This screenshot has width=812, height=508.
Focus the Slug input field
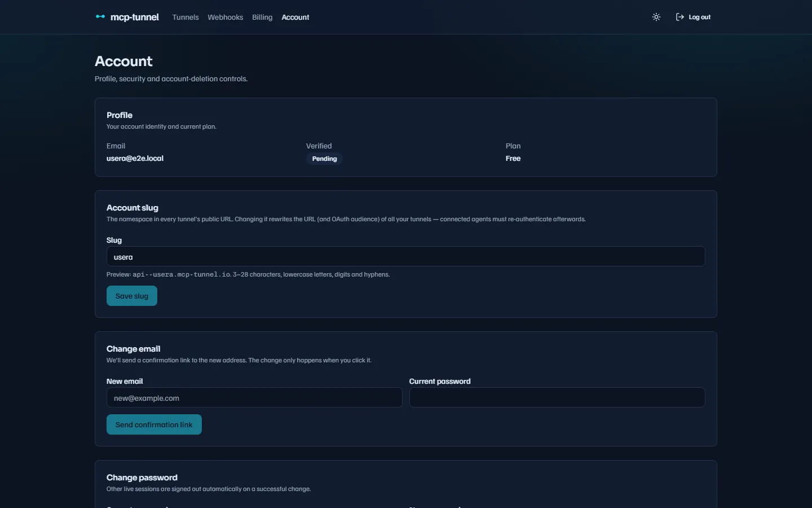coord(405,256)
